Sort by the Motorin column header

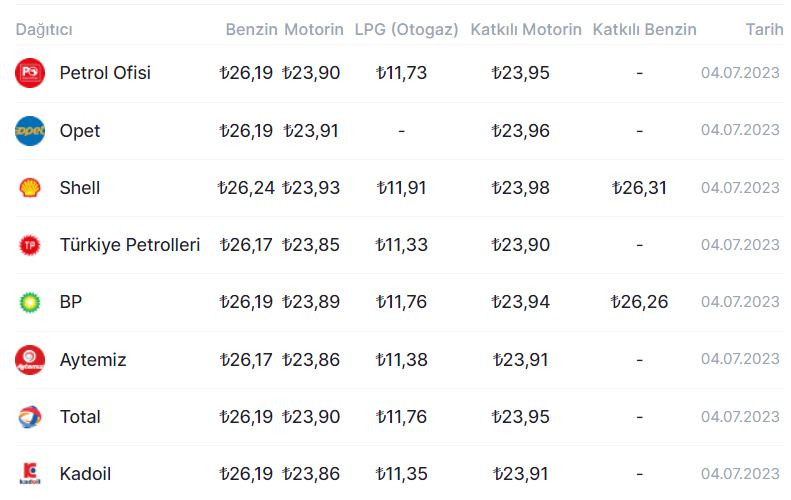pyautogui.click(x=314, y=29)
